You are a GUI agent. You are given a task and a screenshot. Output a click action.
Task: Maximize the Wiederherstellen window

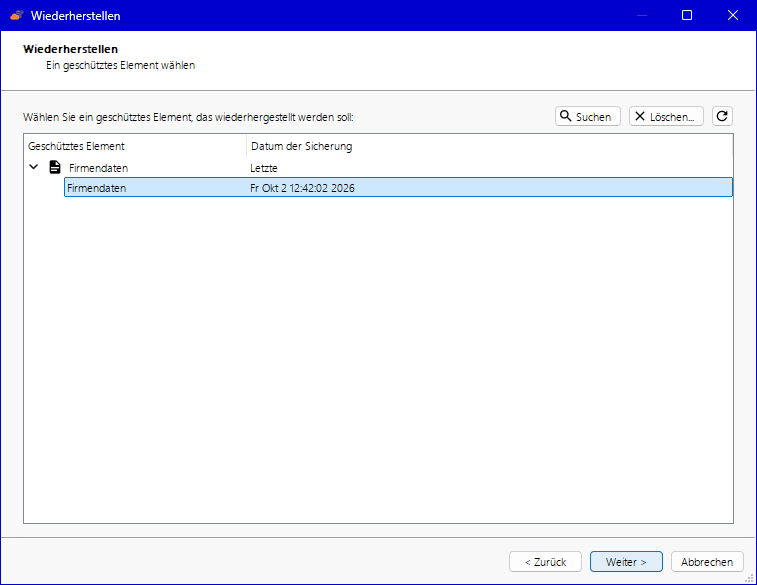pos(687,15)
